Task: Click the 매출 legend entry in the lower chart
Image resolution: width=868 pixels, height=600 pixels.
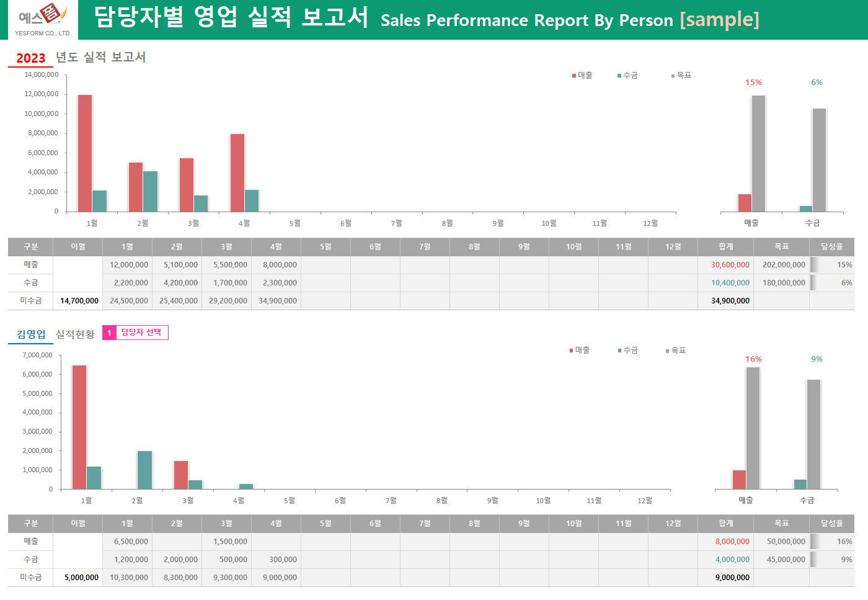Action: point(580,351)
